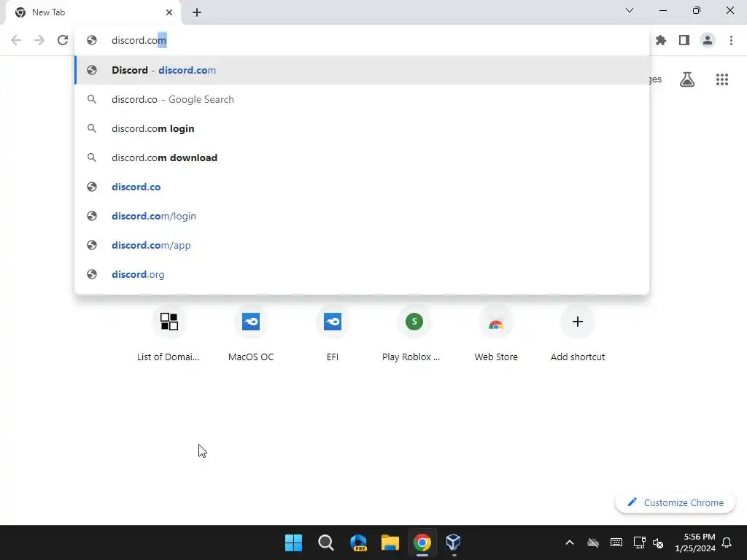Close the New Tab tab
Viewport: 747px width, 560px height.
pyautogui.click(x=169, y=12)
